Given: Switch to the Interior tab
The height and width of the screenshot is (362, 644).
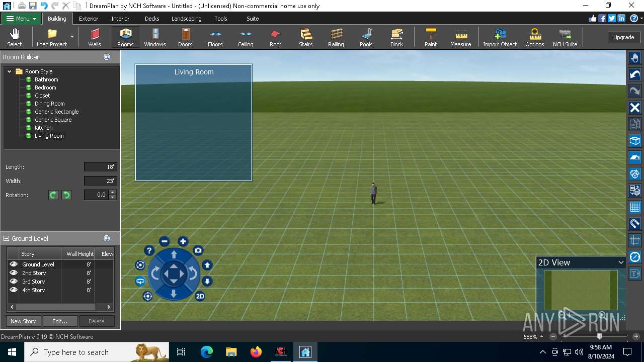Looking at the screenshot, I should coord(120,19).
